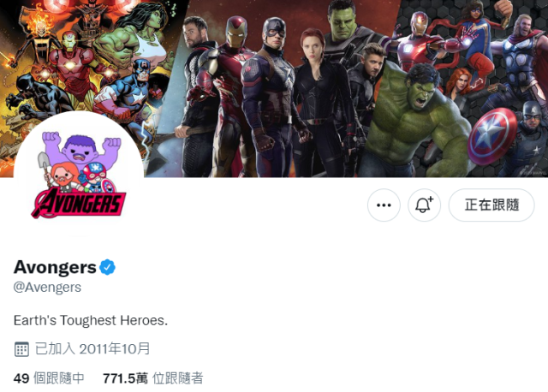The image size is (548, 392).
Task: Turn on notifications with bell icon
Action: tap(424, 205)
